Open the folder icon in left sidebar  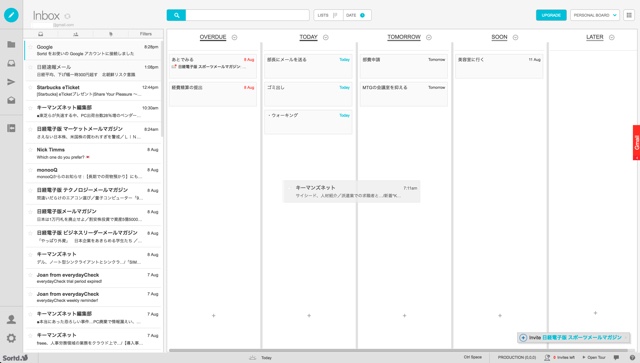11,44
